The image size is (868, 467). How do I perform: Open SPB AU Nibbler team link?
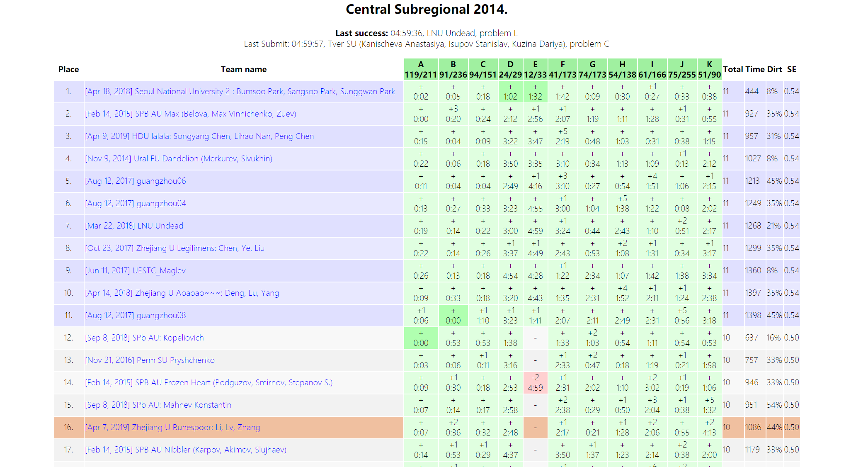pyautogui.click(x=186, y=450)
